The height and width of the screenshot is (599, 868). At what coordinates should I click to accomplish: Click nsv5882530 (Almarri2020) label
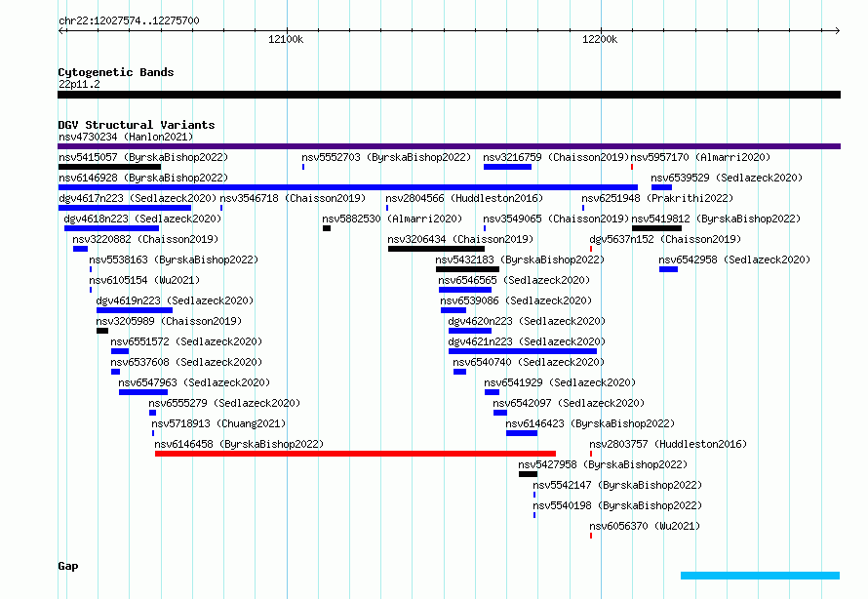pos(392,219)
